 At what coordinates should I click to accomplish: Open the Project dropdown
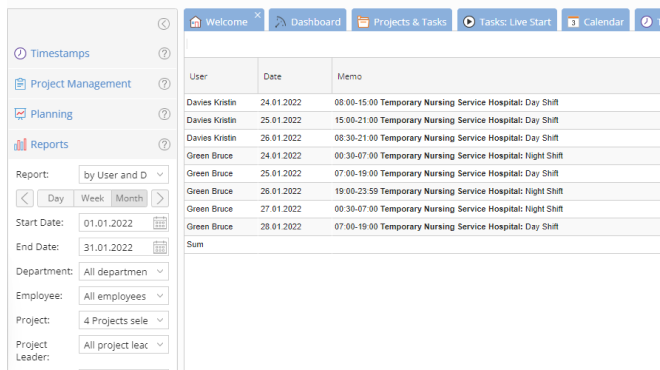tap(124, 320)
